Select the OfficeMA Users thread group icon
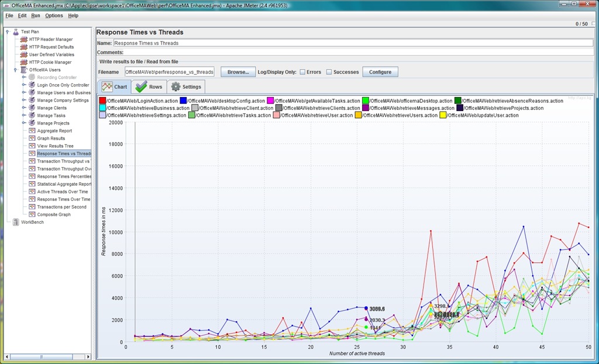The height and width of the screenshot is (364, 599). point(23,70)
